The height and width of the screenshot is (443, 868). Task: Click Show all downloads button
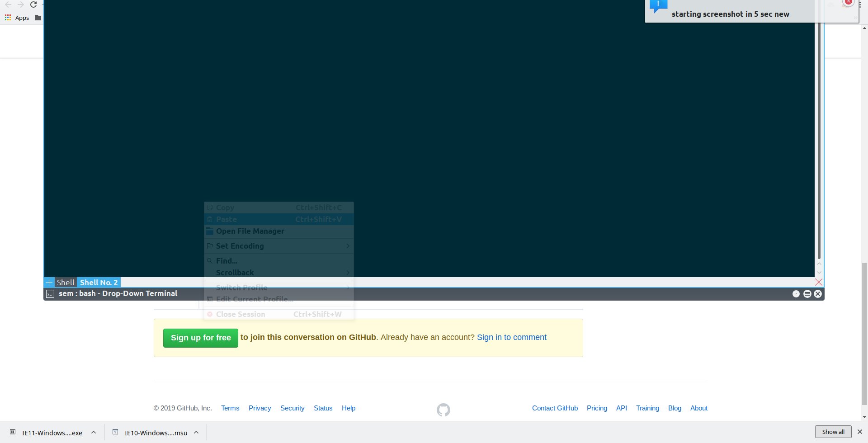[x=833, y=432]
